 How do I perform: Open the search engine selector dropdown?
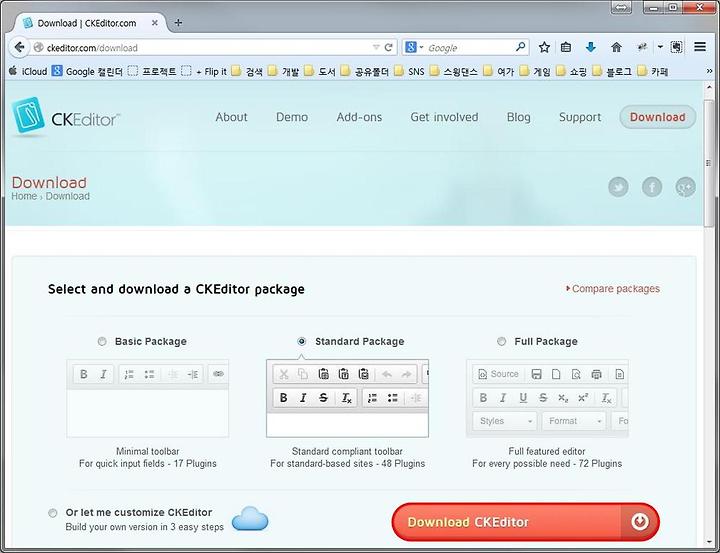tap(414, 47)
